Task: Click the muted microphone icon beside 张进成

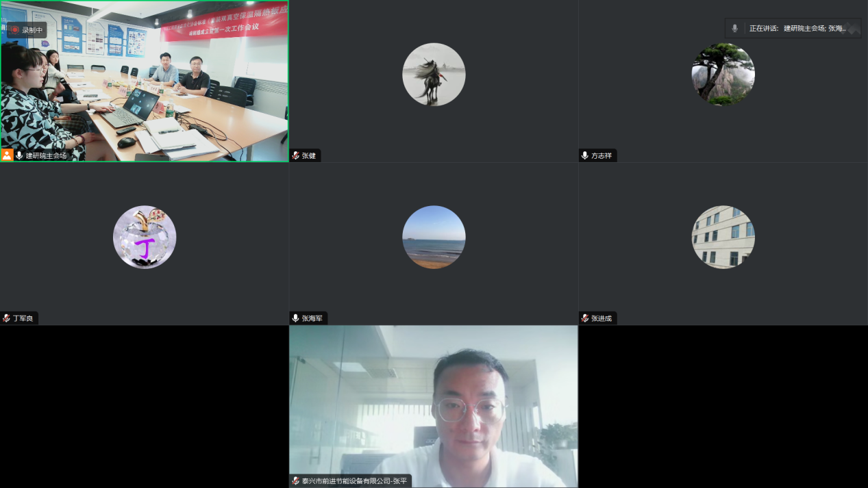Action: point(585,318)
